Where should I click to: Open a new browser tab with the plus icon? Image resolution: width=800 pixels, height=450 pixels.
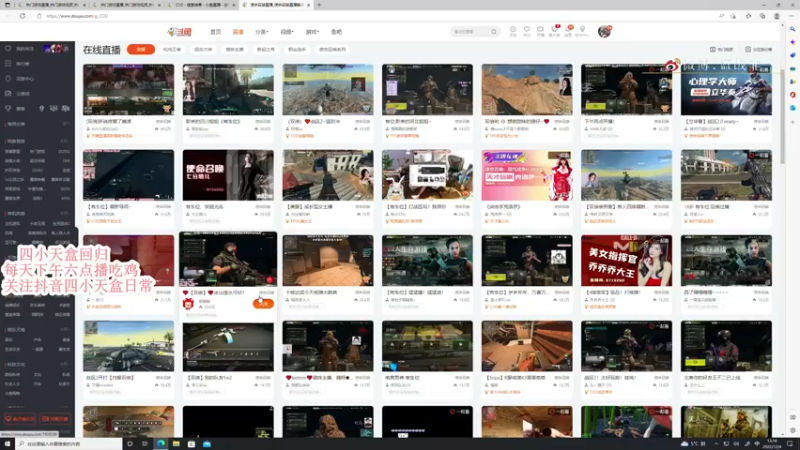pos(319,5)
